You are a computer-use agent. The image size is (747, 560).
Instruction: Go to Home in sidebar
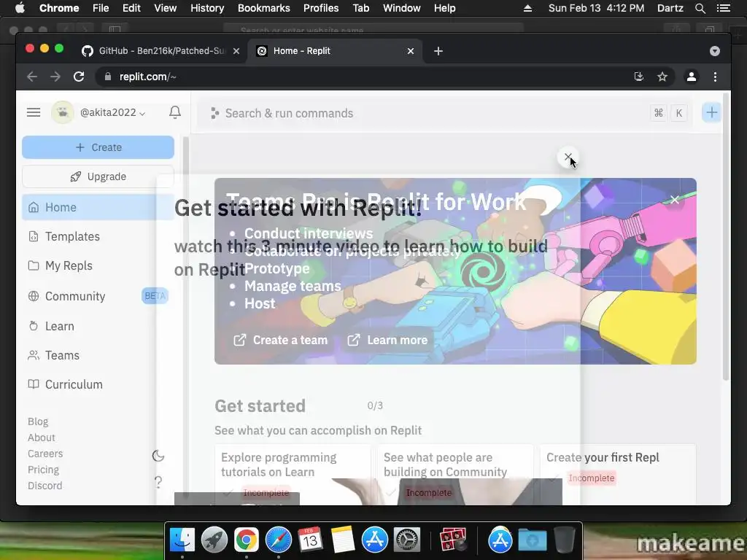pos(98,207)
